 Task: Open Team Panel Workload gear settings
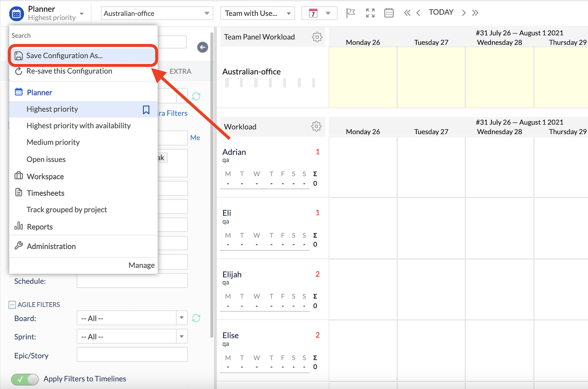[x=317, y=37]
